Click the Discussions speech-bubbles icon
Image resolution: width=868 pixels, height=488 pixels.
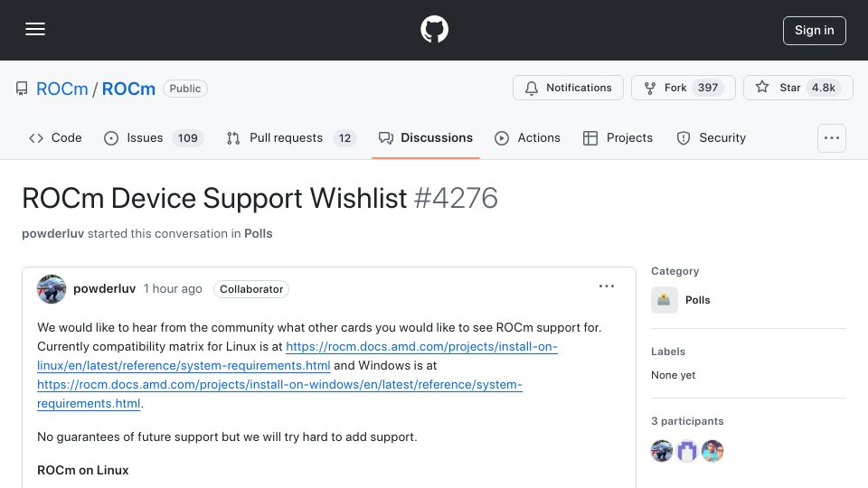click(x=386, y=138)
